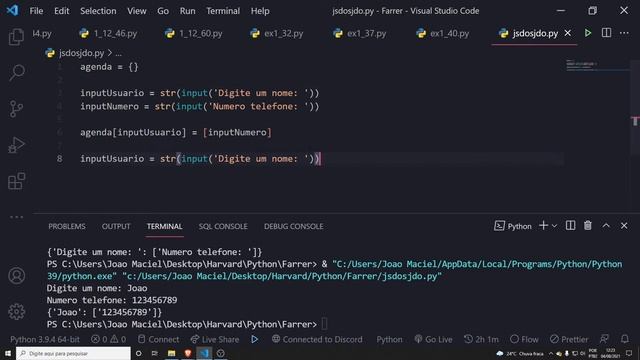The width and height of the screenshot is (640, 360).
Task: Open the Windows Start menu
Action: (x=8, y=353)
